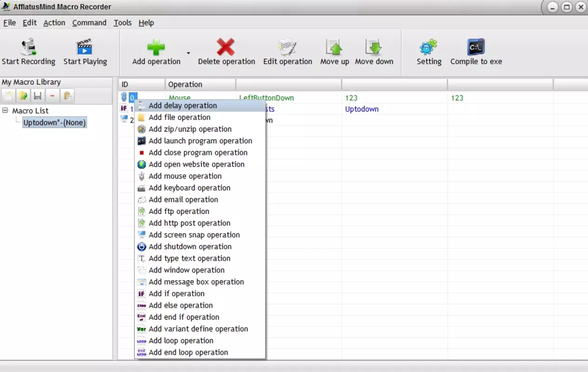Open the Action menu

[x=54, y=22]
